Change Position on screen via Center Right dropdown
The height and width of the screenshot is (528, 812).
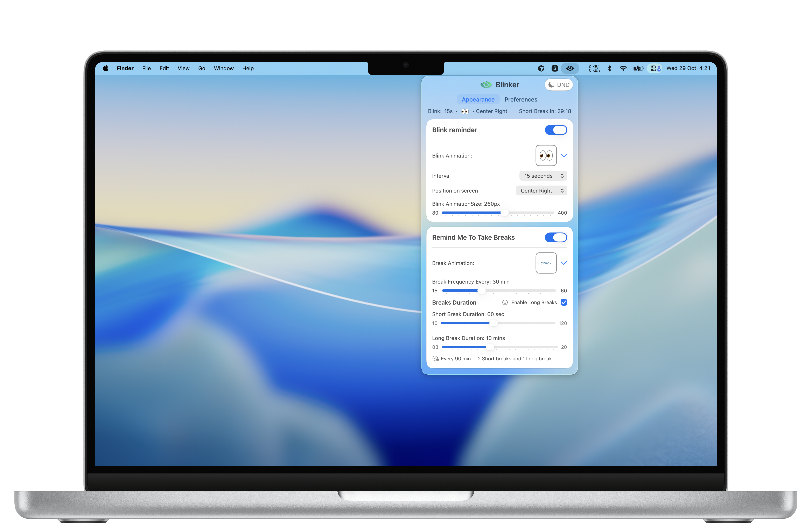[541, 190]
